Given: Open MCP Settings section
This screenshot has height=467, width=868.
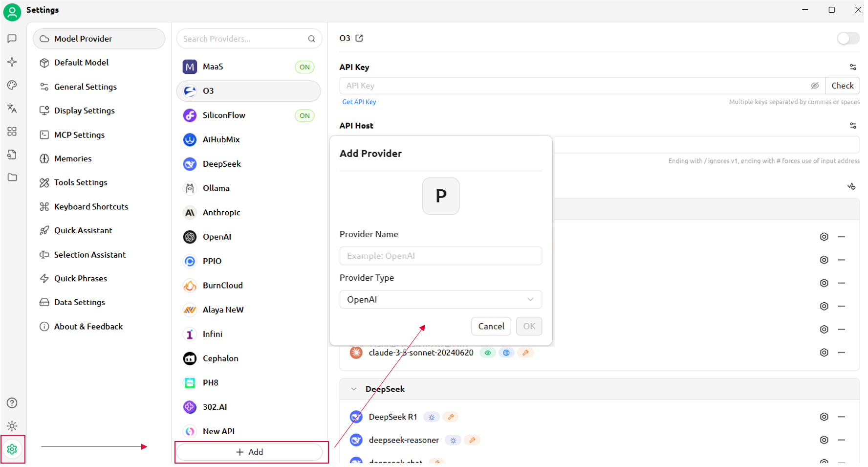Looking at the screenshot, I should point(99,135).
